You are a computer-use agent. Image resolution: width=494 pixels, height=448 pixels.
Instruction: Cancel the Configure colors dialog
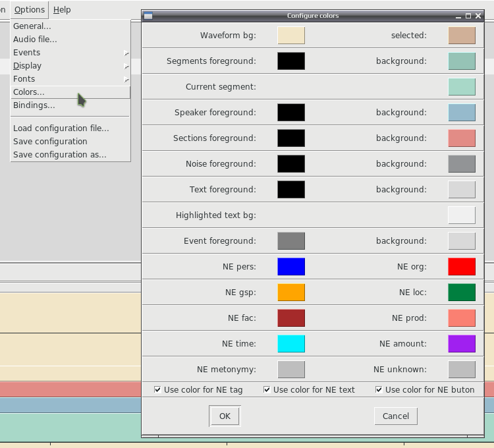coord(396,416)
